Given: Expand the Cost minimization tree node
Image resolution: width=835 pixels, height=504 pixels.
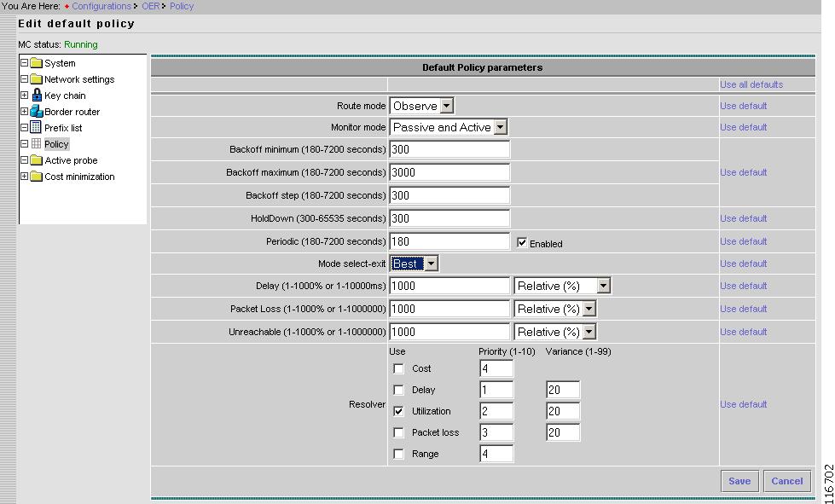Looking at the screenshot, I should (24, 177).
